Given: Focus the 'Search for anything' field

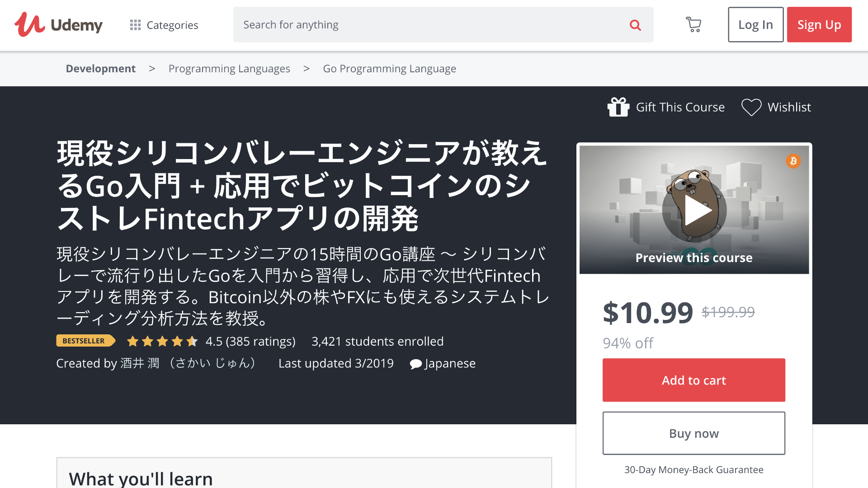Looking at the screenshot, I should pos(429,25).
